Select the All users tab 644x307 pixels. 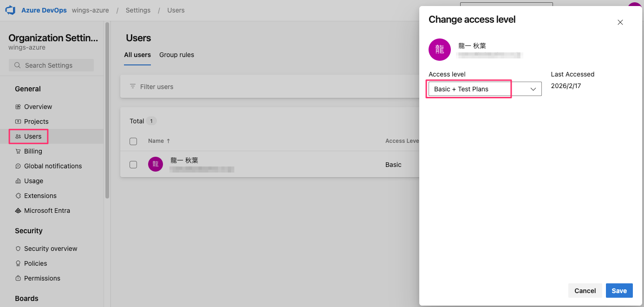coord(137,55)
